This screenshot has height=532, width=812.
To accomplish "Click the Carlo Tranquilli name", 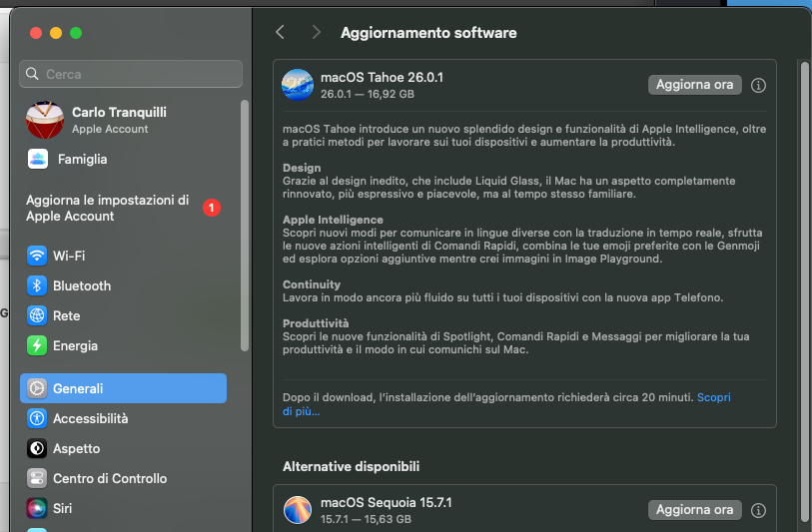I will 119,113.
